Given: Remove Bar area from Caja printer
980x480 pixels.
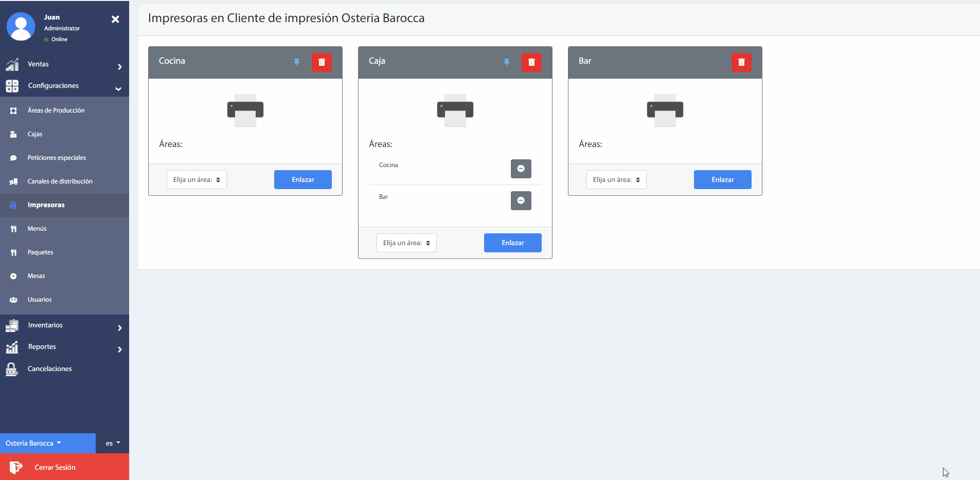Looking at the screenshot, I should click(x=521, y=200).
